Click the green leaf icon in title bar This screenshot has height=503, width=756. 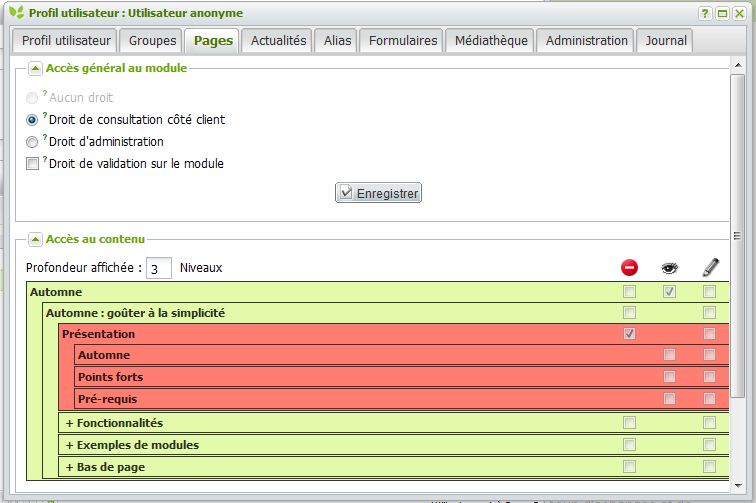tap(16, 13)
